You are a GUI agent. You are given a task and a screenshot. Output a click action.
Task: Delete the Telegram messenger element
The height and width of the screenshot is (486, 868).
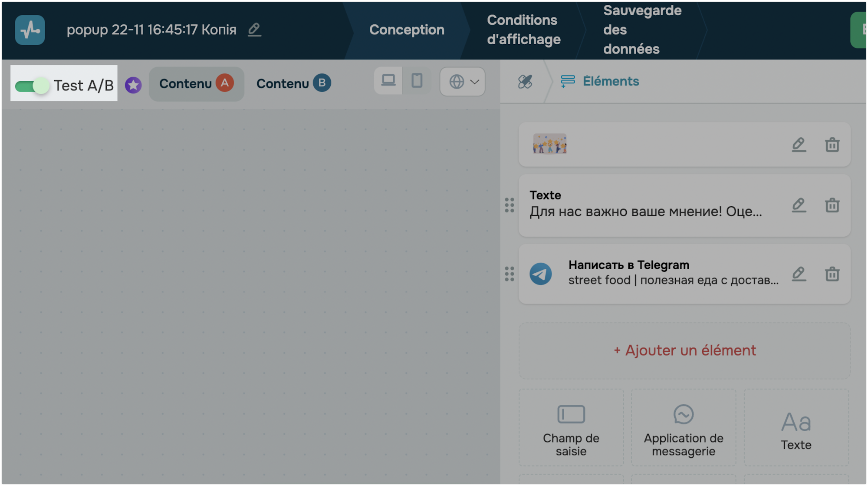click(832, 274)
